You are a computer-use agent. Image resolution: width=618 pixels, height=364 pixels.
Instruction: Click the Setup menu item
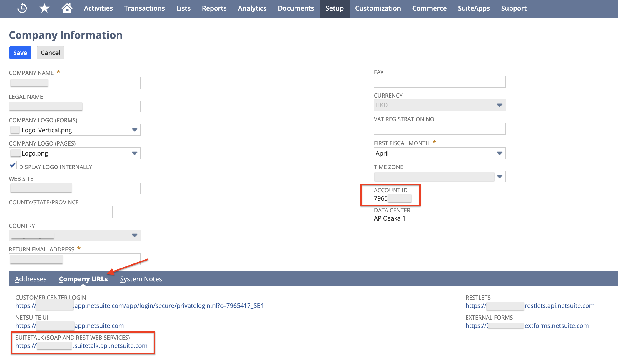(334, 8)
